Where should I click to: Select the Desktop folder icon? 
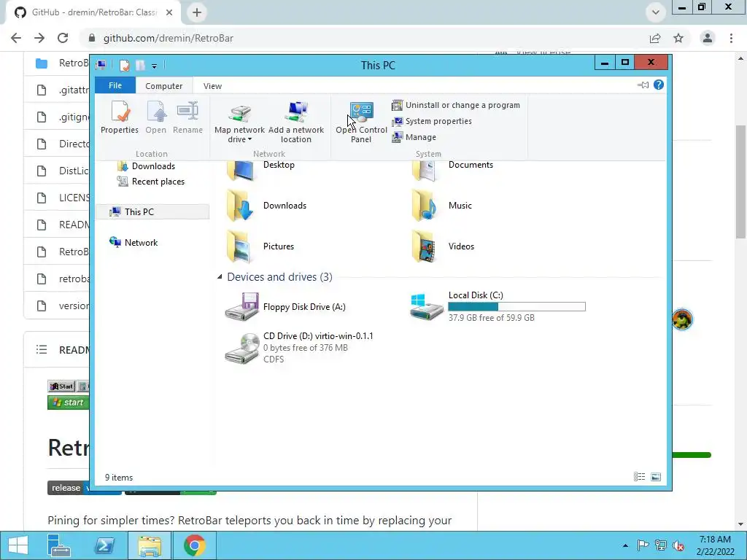tap(241, 170)
